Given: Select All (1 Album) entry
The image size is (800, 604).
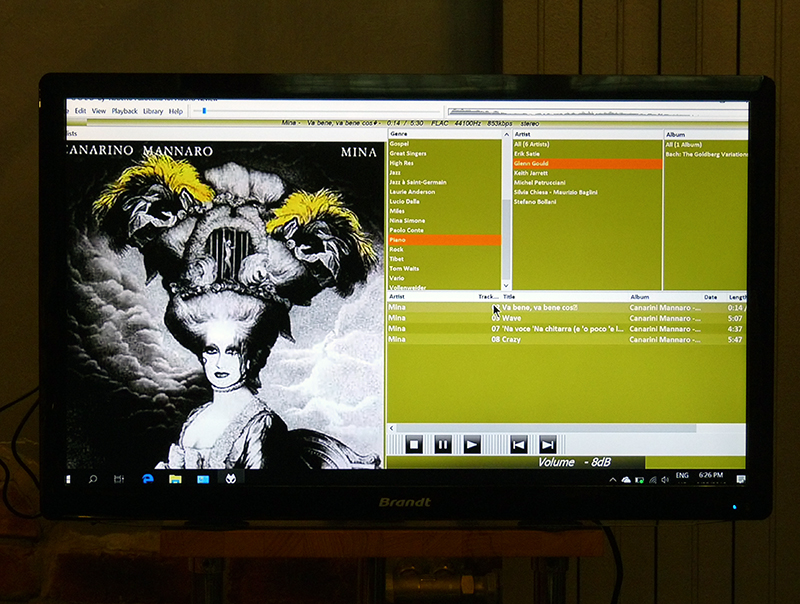Looking at the screenshot, I should coord(706,145).
